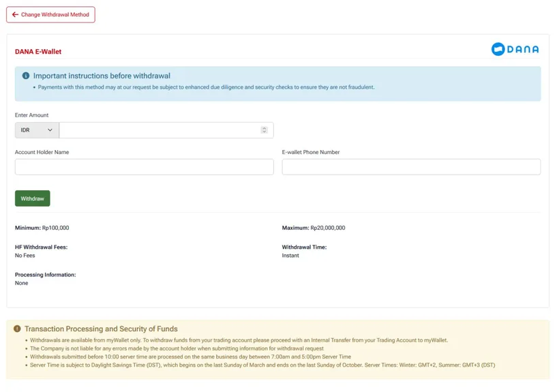Click 'Transaction Processing and Security of Funds' heading
559x392 pixels.
pos(101,329)
